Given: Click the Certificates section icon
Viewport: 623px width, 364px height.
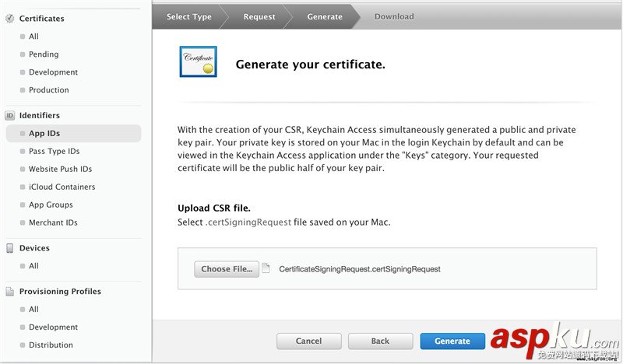Looking at the screenshot, I should click(x=10, y=18).
